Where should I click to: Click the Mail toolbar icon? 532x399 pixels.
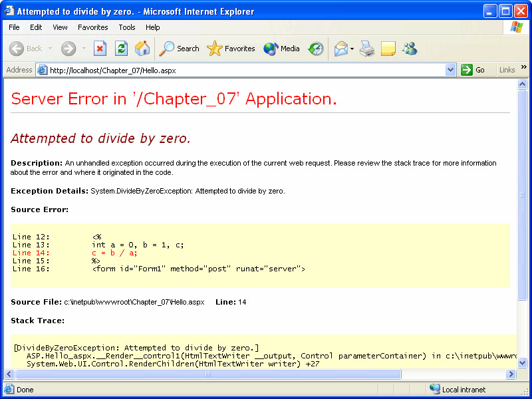(341, 49)
